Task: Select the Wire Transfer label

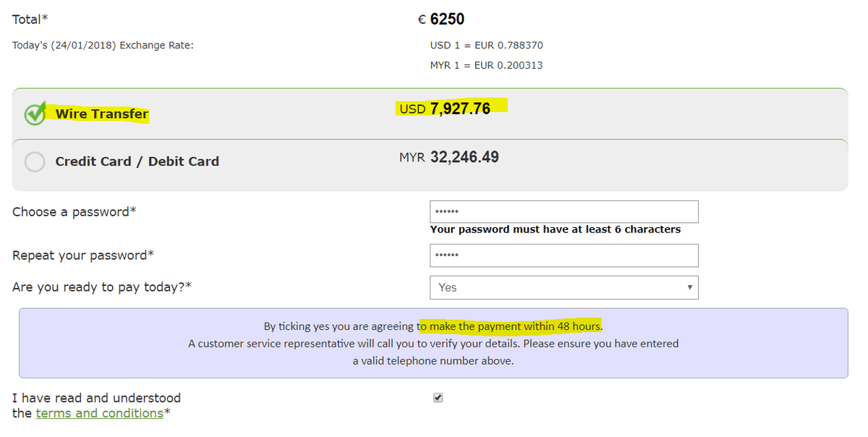Action: 102,114
